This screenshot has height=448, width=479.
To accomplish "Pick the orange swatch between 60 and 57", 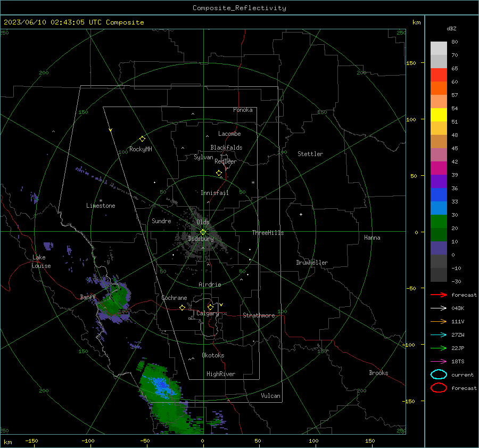I will [x=439, y=88].
